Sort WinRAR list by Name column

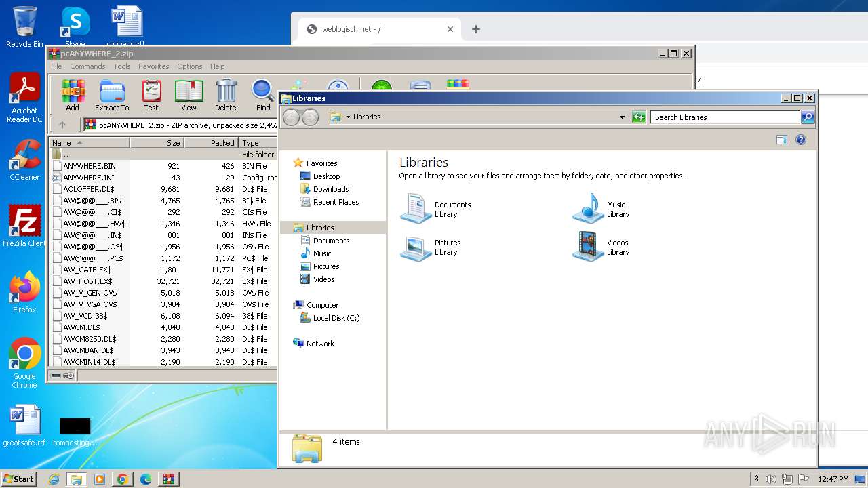tap(90, 143)
